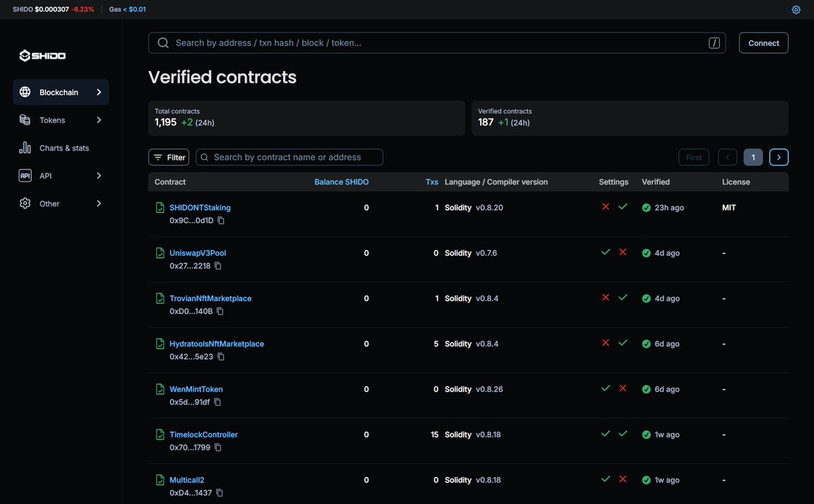
Task: Click the SHIDO logo
Action: (43, 56)
